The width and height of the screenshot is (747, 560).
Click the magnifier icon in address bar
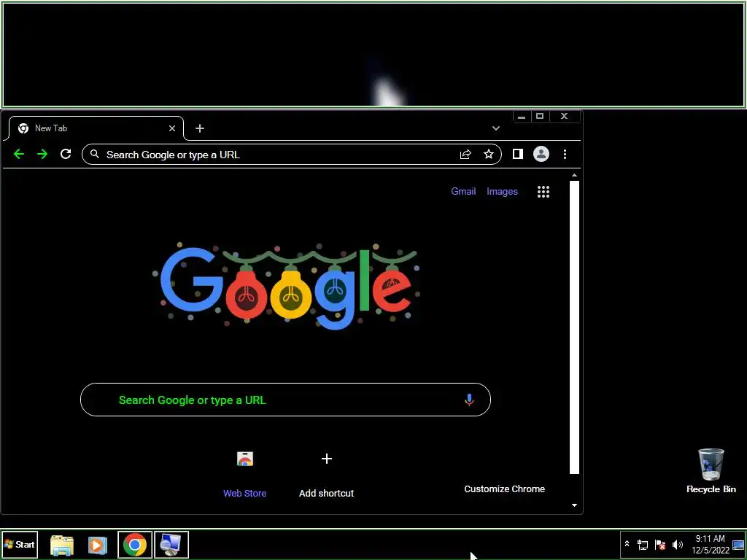coord(95,155)
